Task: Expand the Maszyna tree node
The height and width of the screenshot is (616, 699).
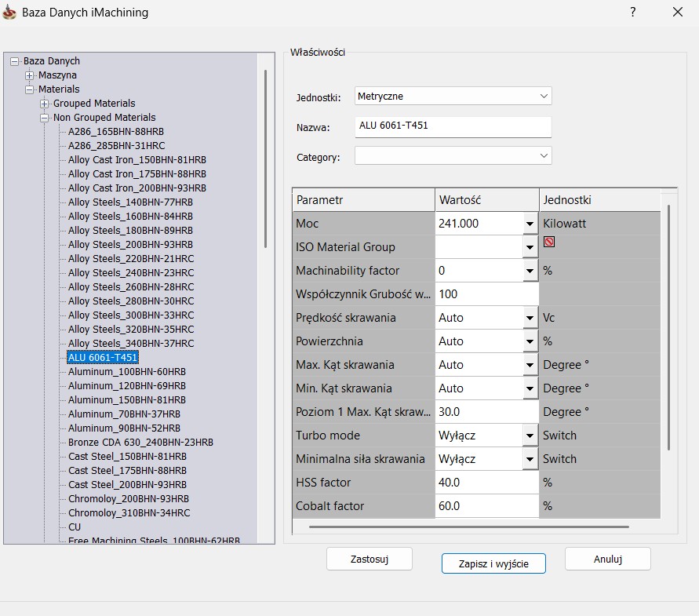Action: [30, 75]
